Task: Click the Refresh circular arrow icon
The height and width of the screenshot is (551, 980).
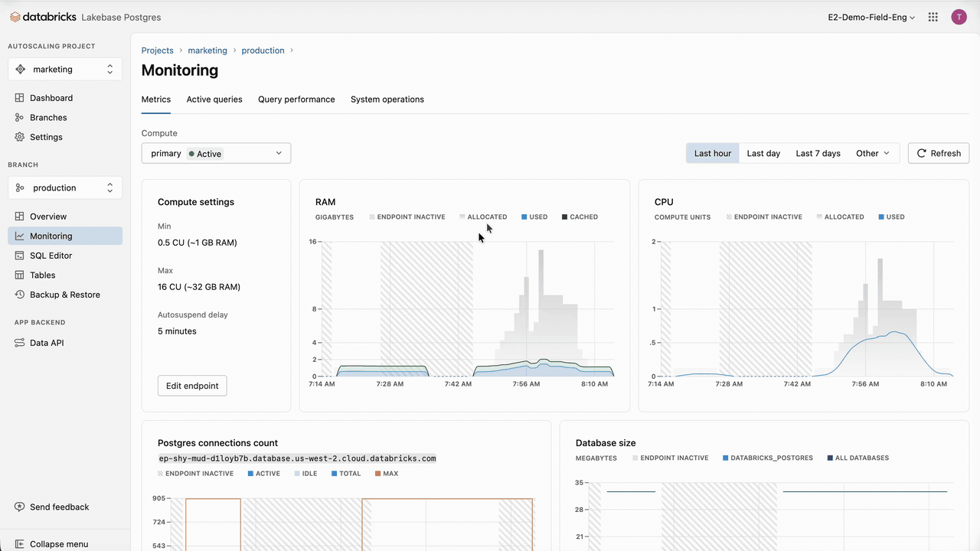Action: [x=922, y=153]
